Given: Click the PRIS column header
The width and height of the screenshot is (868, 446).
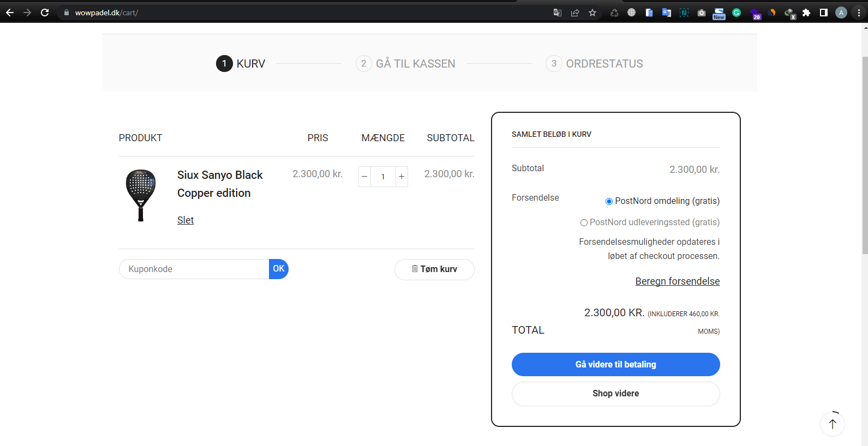Looking at the screenshot, I should coord(318,138).
